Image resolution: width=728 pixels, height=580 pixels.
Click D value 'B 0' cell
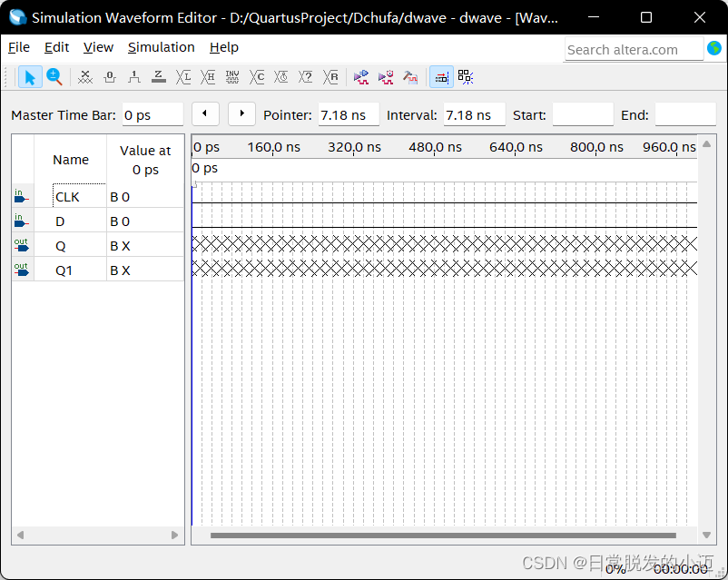[145, 221]
